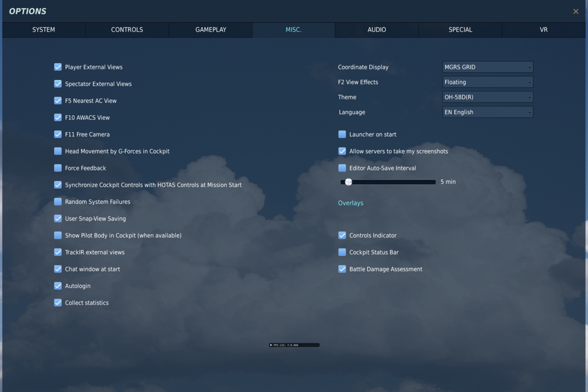Enable Cockpit Status Bar overlay

point(342,252)
